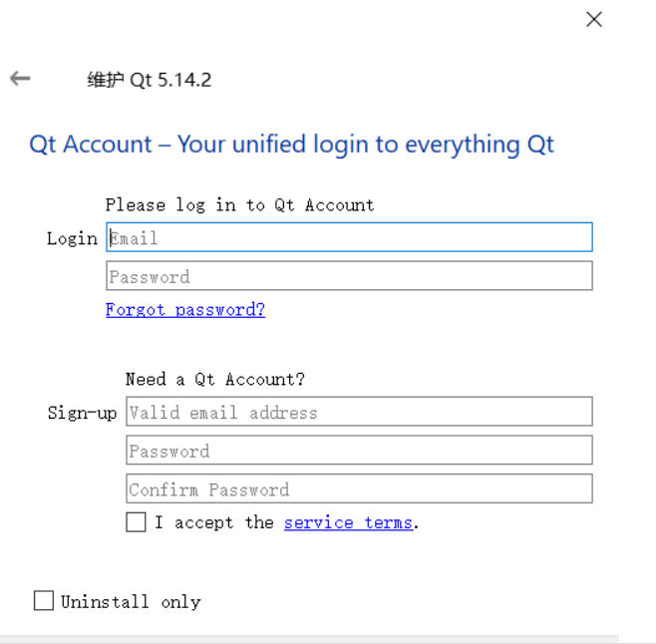Click the 'I accept the' label text
Image resolution: width=656 pixels, height=644 pixels.
click(213, 522)
